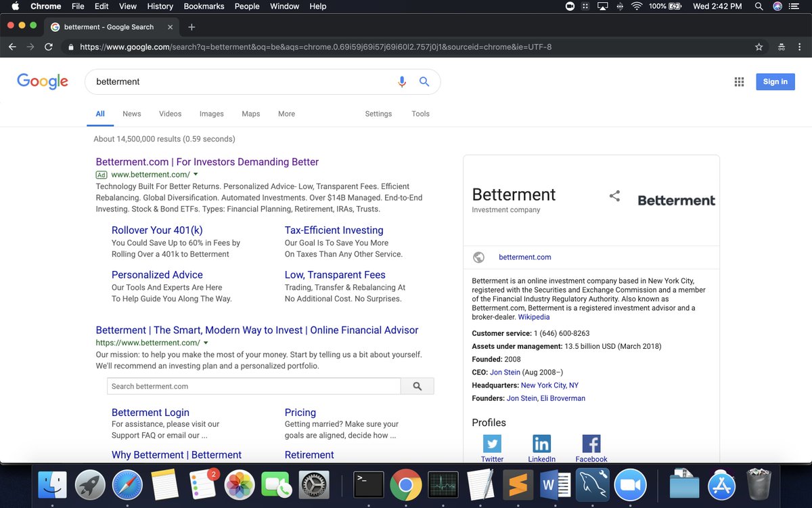Open Activity Monitor from the dock
Viewport: 812px width, 508px height.
click(x=443, y=485)
